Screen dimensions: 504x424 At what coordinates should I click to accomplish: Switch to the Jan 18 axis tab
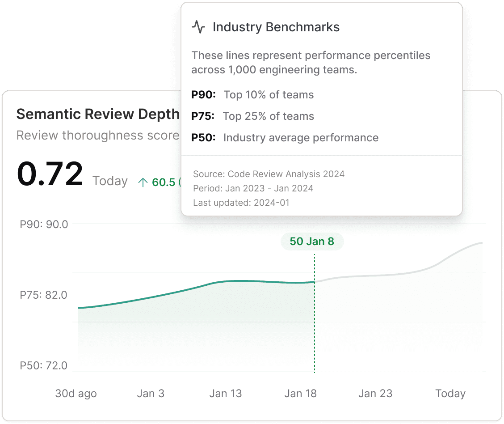click(x=300, y=393)
